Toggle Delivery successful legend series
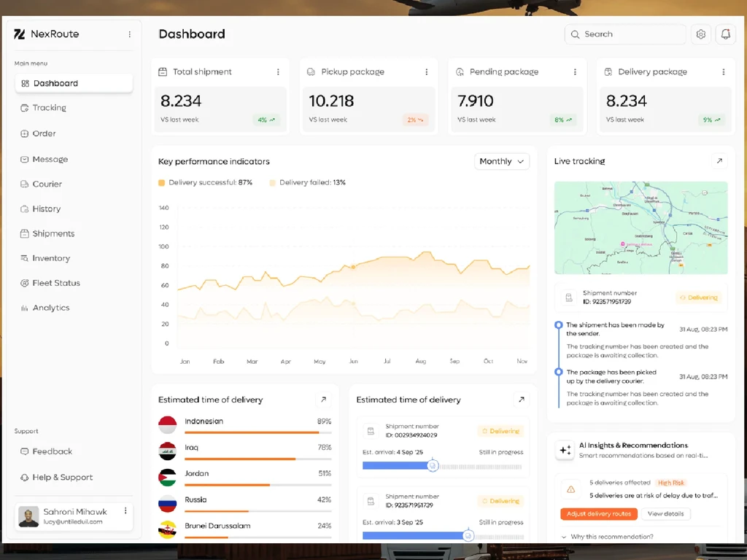Screen dimensions: 747x560 pyautogui.click(x=205, y=182)
